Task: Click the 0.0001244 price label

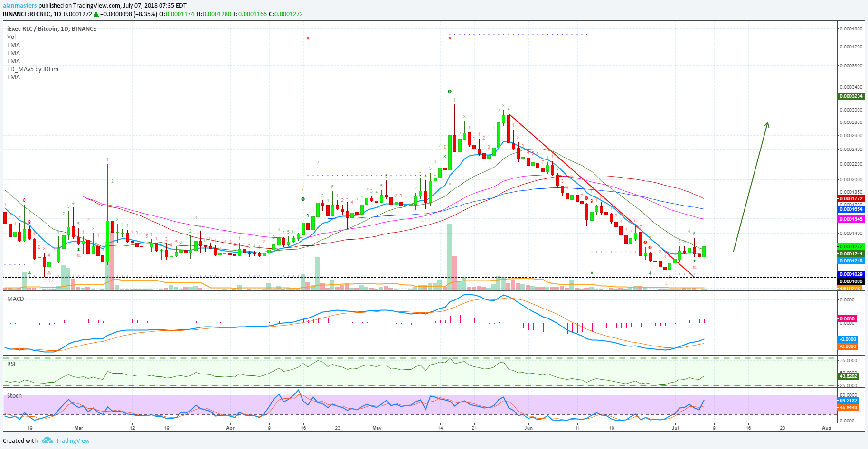Action: click(x=851, y=254)
